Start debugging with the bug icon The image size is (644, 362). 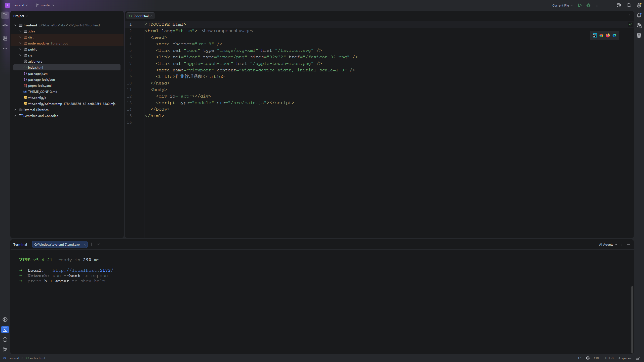(x=588, y=5)
